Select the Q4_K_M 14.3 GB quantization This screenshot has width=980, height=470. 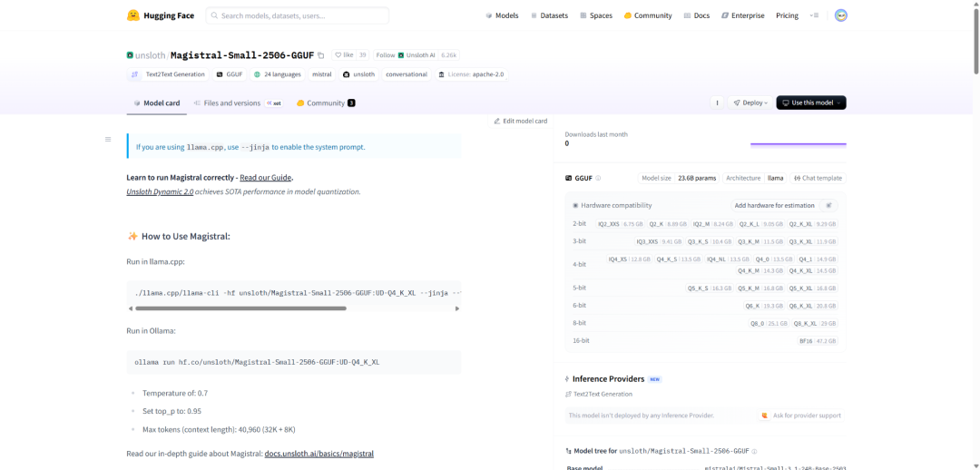pos(760,270)
